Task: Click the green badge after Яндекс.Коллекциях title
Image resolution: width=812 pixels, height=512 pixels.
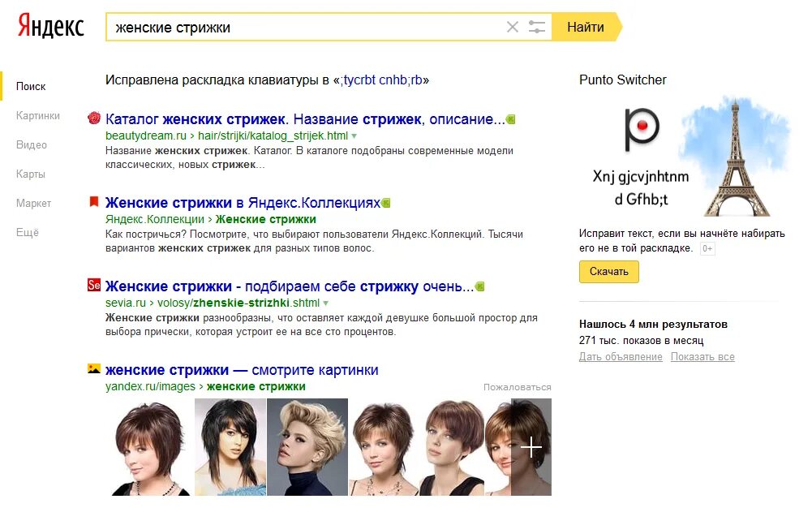Action: pos(386,203)
